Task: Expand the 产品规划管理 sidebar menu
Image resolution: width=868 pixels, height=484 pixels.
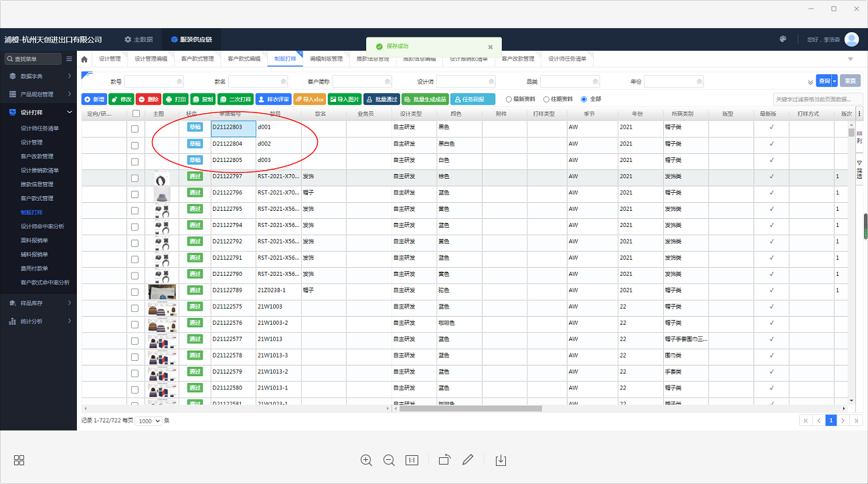Action: pos(38,94)
